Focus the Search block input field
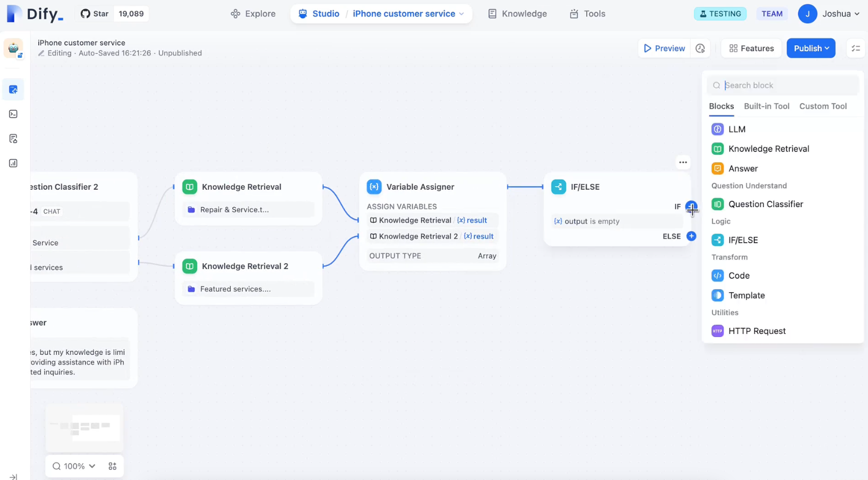 click(788, 85)
